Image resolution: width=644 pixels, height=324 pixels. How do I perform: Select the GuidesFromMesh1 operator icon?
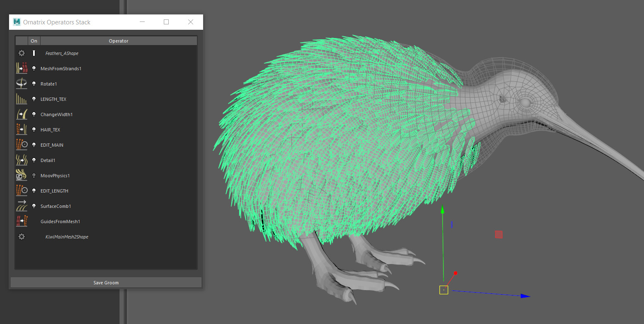pos(22,221)
